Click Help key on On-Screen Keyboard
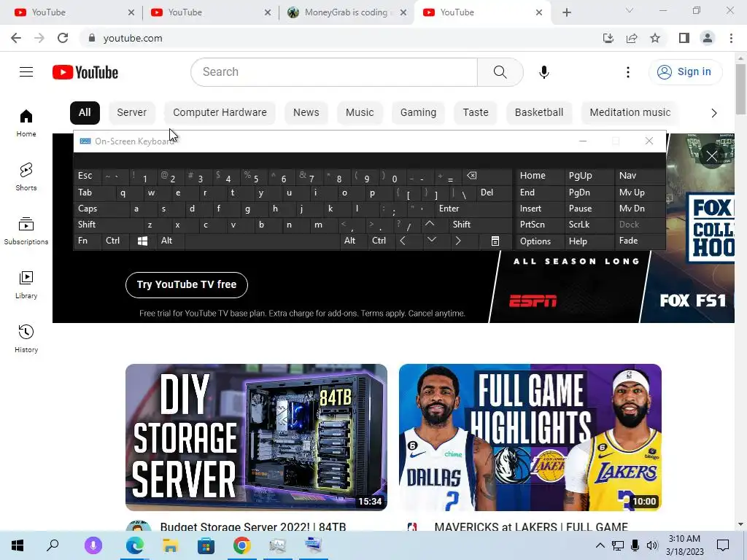 point(589,241)
